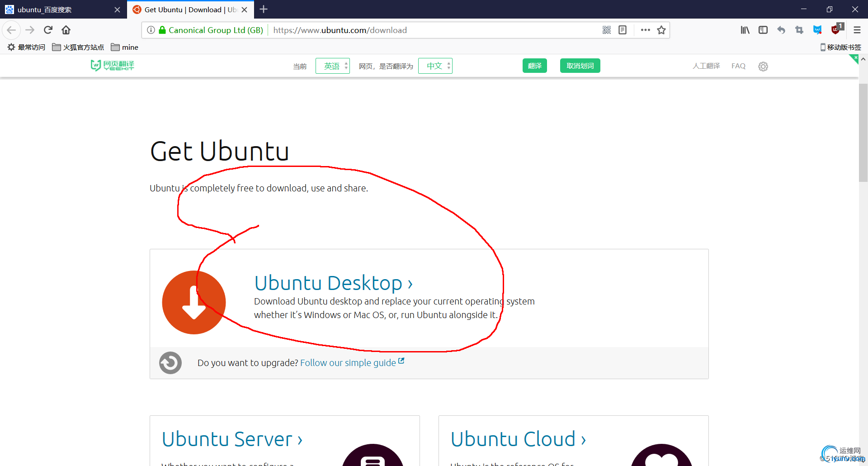Image resolution: width=868 pixels, height=466 pixels.
Task: Open the 最常访问 bookmarks item
Action: pyautogui.click(x=26, y=47)
